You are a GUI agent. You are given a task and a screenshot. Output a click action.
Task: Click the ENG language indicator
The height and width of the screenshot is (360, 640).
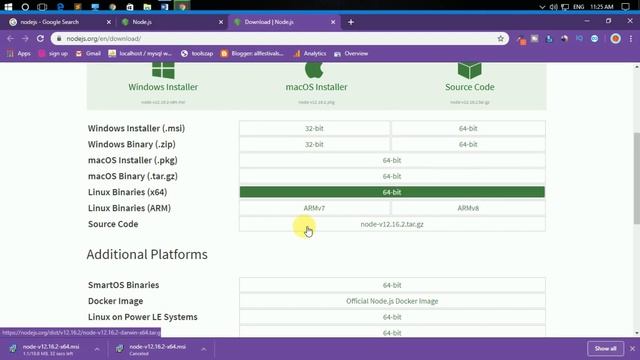click(578, 7)
